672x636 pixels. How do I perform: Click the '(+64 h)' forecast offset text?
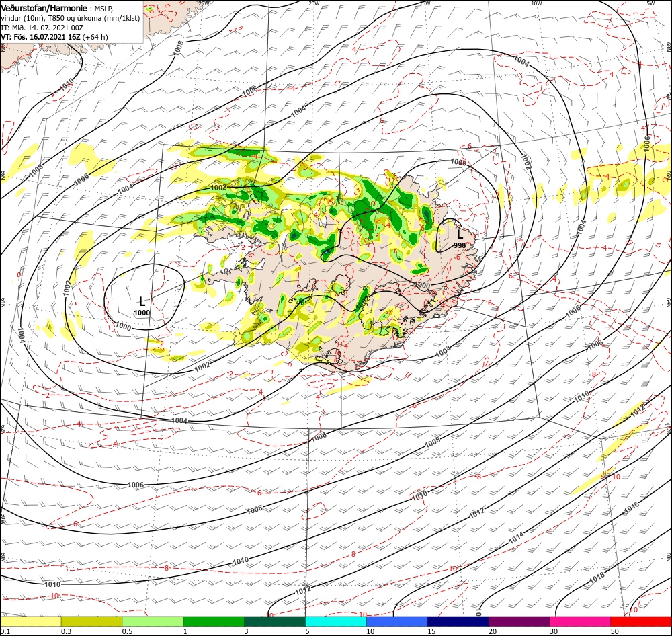[95, 37]
